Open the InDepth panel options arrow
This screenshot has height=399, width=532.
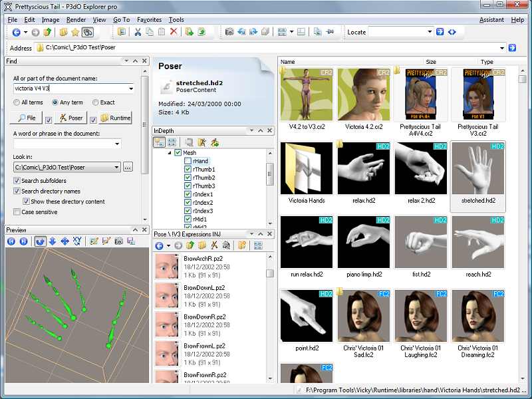click(x=251, y=130)
